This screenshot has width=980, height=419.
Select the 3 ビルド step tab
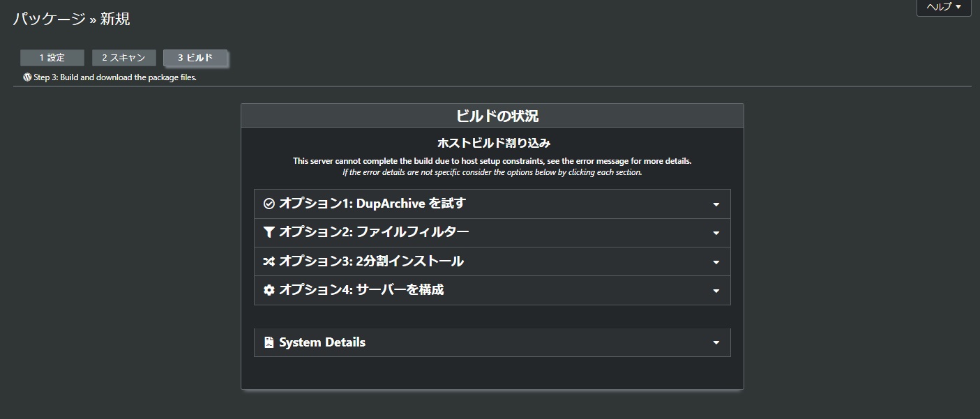coord(195,58)
